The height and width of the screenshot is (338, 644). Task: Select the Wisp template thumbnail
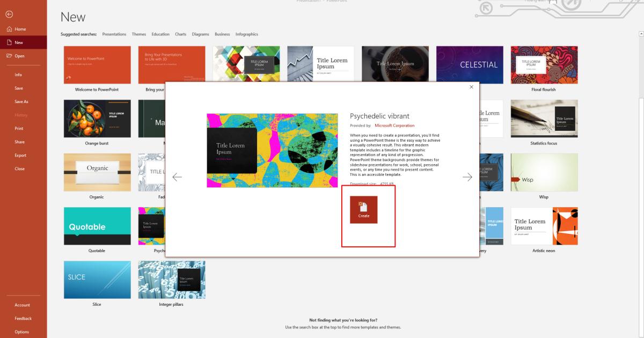[544, 172]
